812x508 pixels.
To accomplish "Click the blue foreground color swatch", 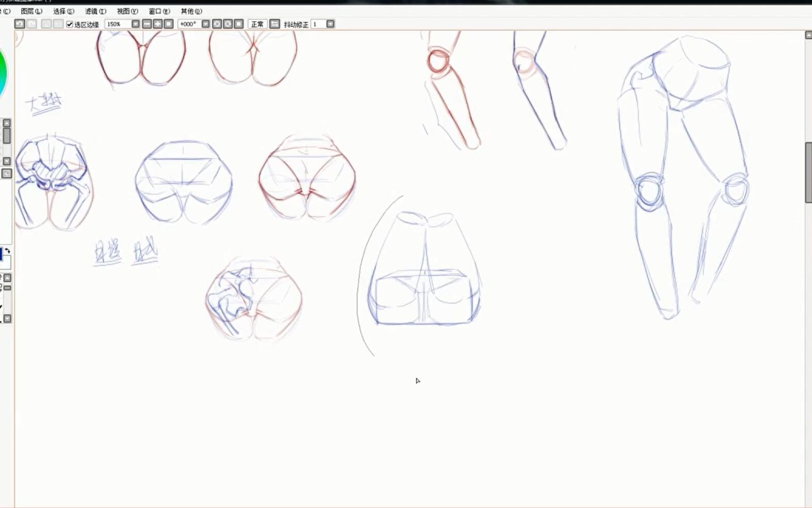I will 1,254.
